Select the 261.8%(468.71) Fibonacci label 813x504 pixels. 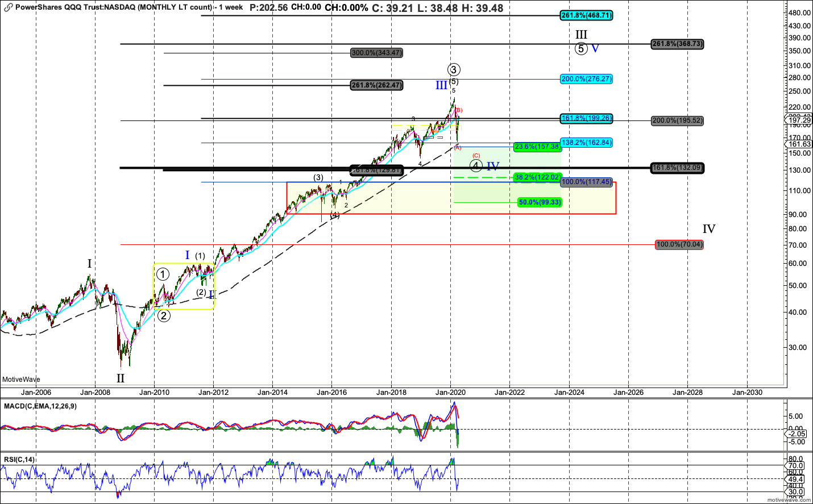(x=586, y=15)
